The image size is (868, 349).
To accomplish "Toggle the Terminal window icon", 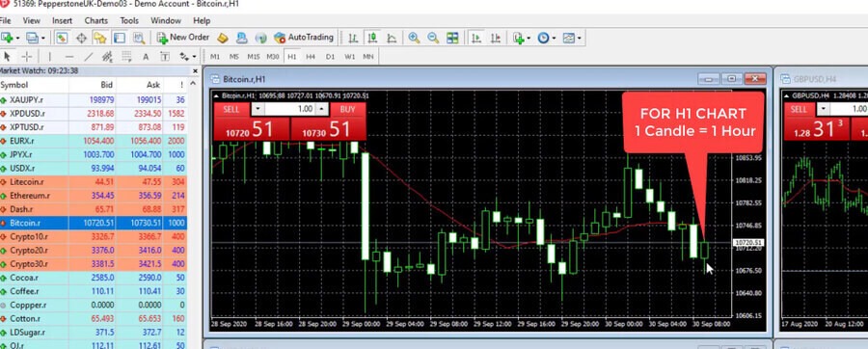I will 119,38.
